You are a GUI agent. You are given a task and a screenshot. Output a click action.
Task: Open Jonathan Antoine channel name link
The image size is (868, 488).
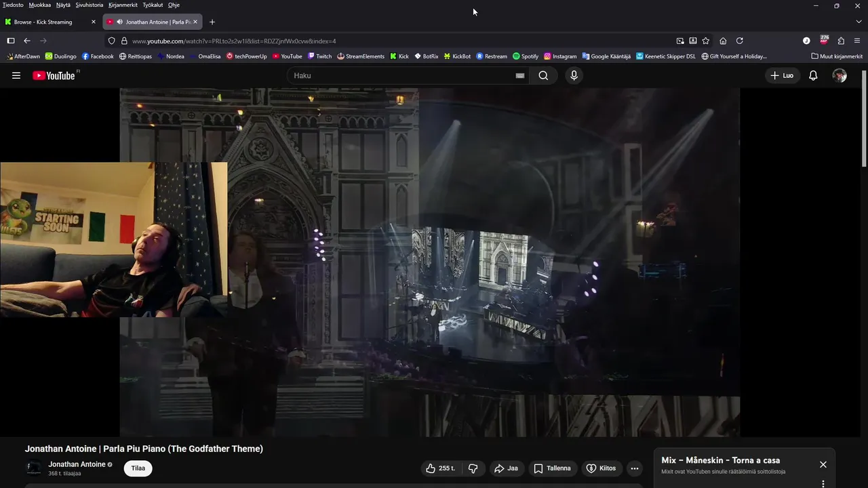tap(77, 464)
